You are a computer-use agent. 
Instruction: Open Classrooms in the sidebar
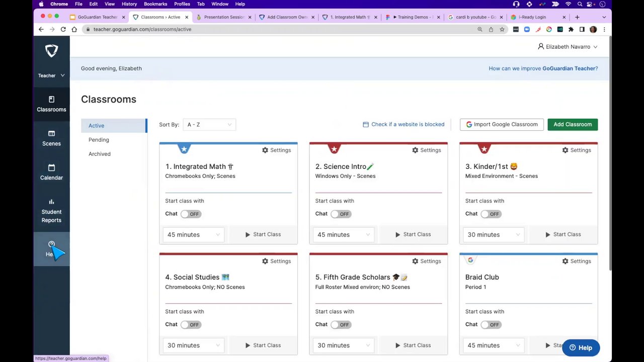[x=51, y=104]
